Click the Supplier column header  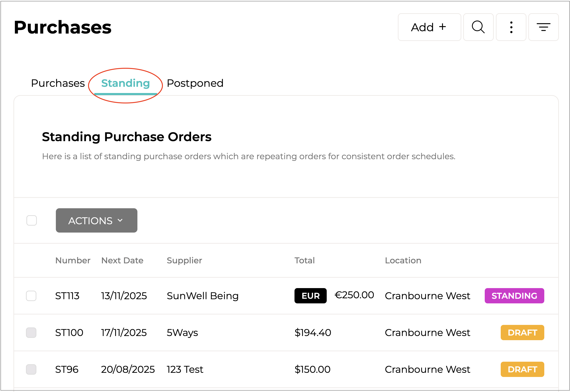184,260
